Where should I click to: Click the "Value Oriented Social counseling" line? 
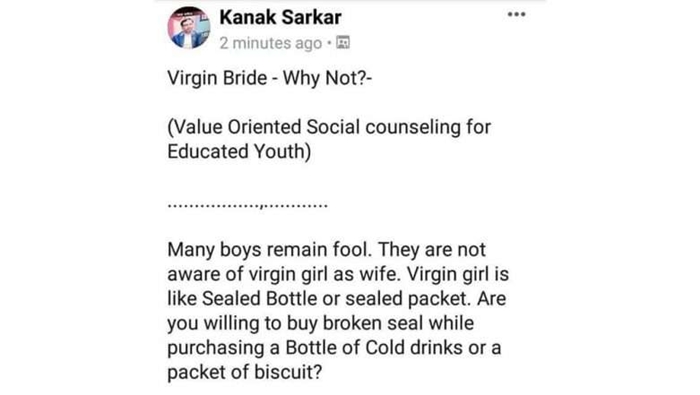coord(329,127)
